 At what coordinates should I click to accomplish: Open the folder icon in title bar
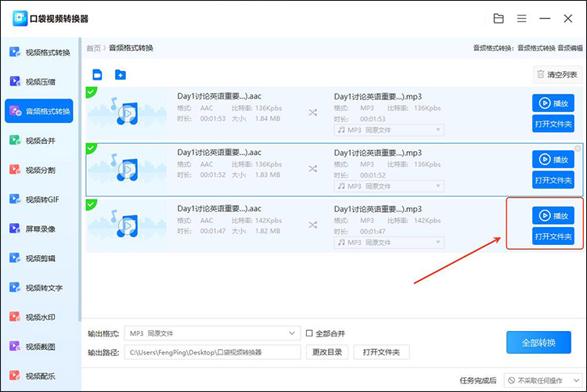pos(499,18)
